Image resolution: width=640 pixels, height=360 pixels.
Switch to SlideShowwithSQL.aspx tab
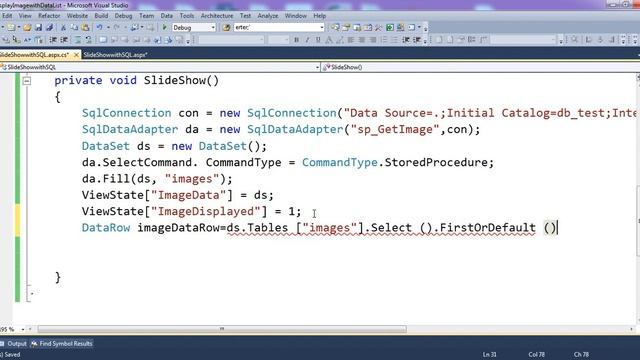pyautogui.click(x=115, y=55)
